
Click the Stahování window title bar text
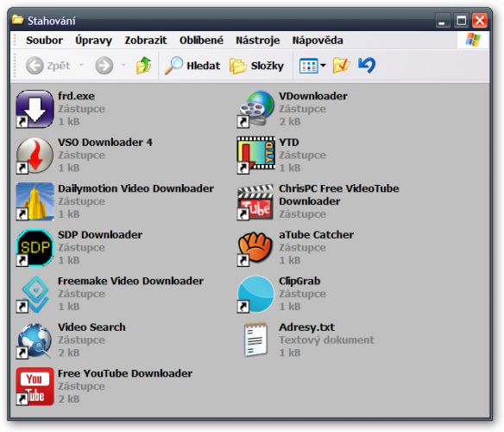point(52,21)
